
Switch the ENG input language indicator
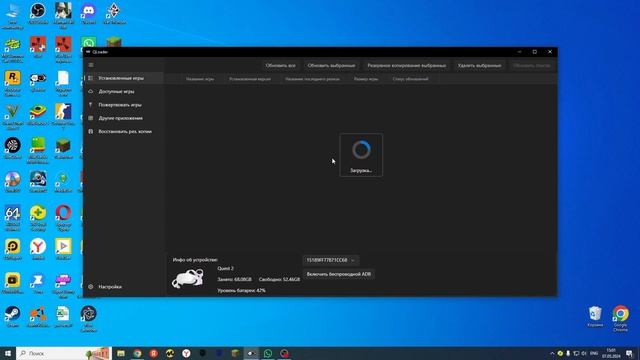point(594,353)
